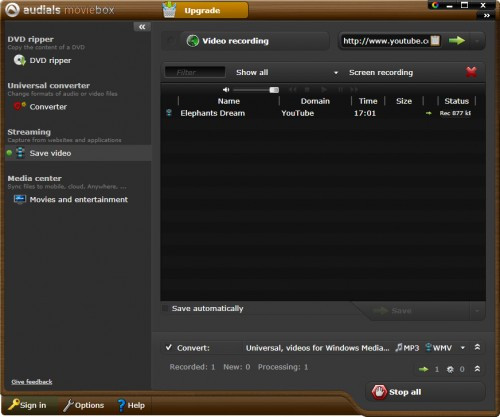Viewport: 500px width, 417px height.
Task: Sort list by Time column
Action: coord(368,101)
